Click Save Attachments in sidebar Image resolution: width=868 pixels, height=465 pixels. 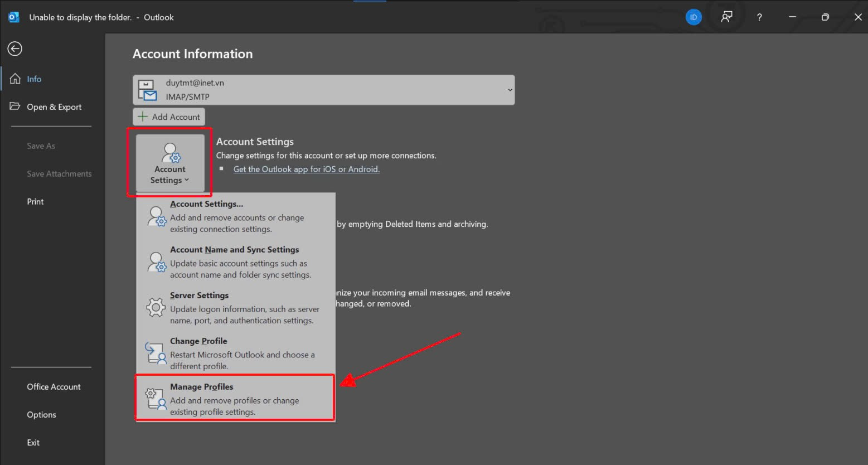click(59, 174)
